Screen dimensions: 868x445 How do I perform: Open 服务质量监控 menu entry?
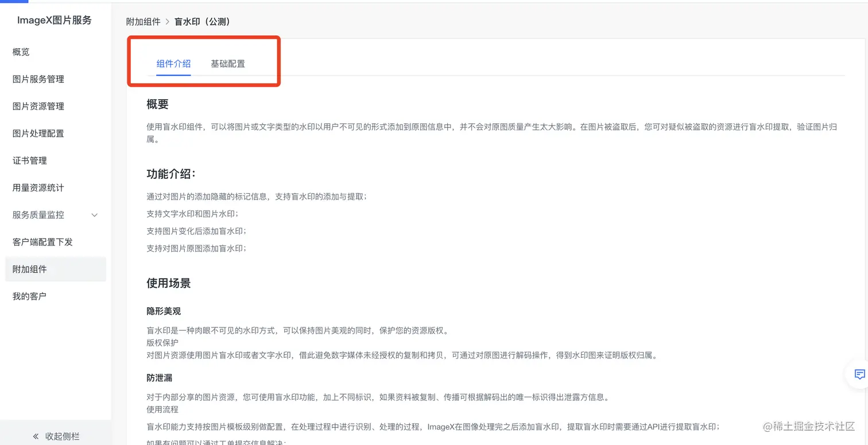coord(38,215)
